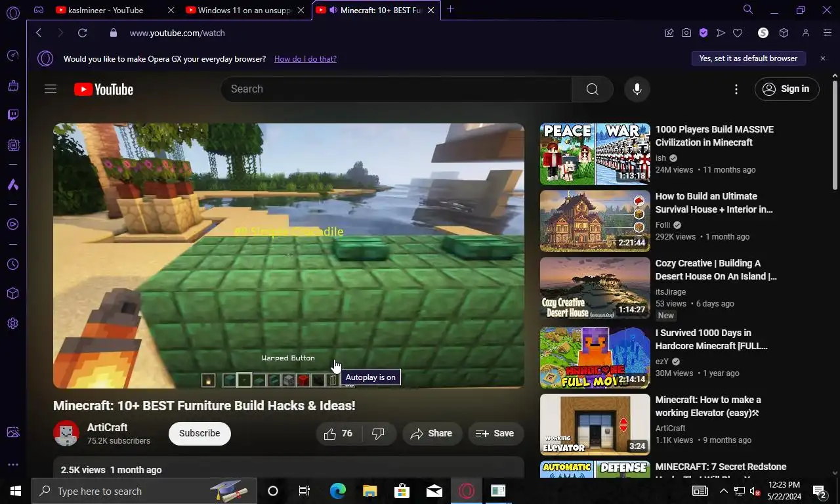Open Easy Setup sliders icon
840x504 pixels.
[x=828, y=33]
